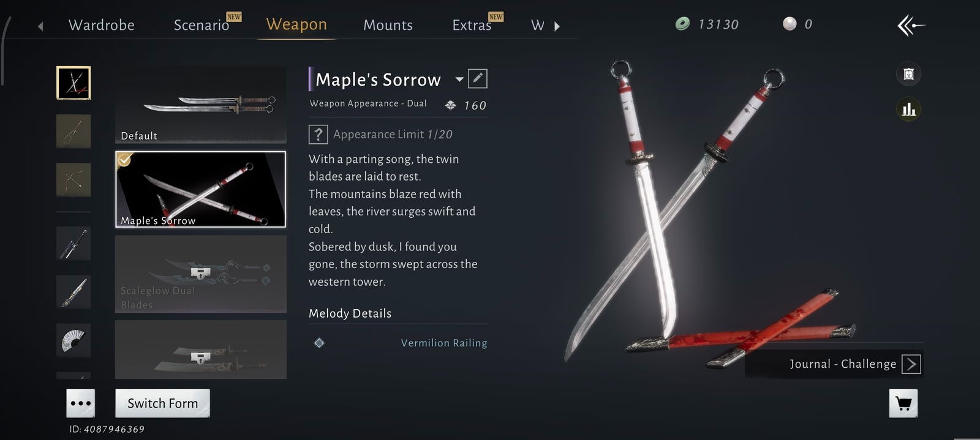Click the Switch Form button
This screenshot has width=980, height=440.
tap(162, 403)
